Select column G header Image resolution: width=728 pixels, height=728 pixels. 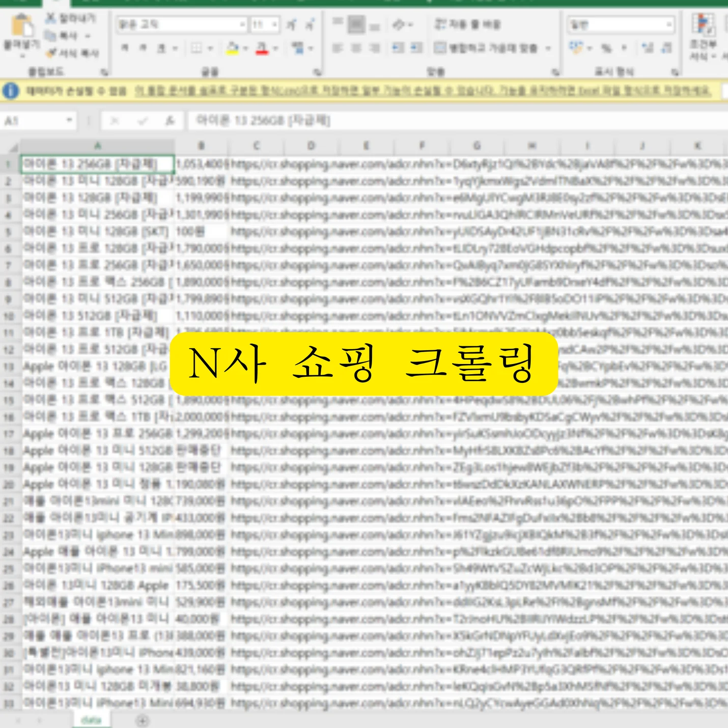coord(477,146)
